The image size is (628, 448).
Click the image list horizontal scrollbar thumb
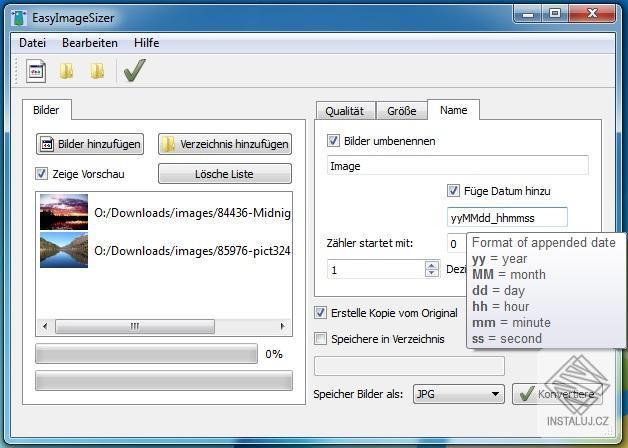tap(135, 326)
